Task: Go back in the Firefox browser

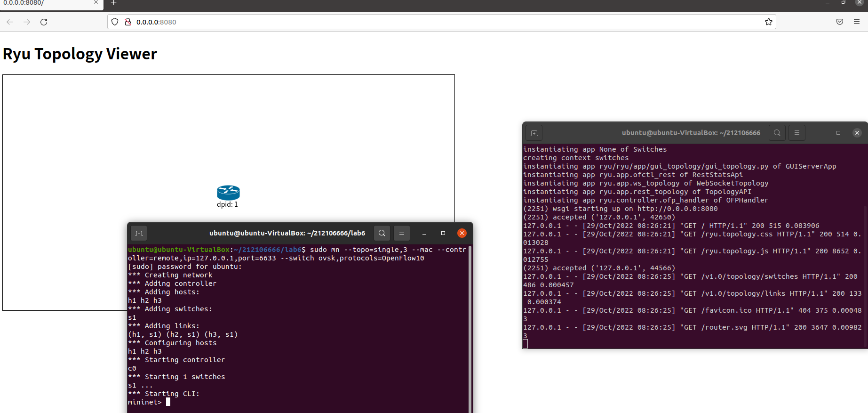Action: coord(10,22)
